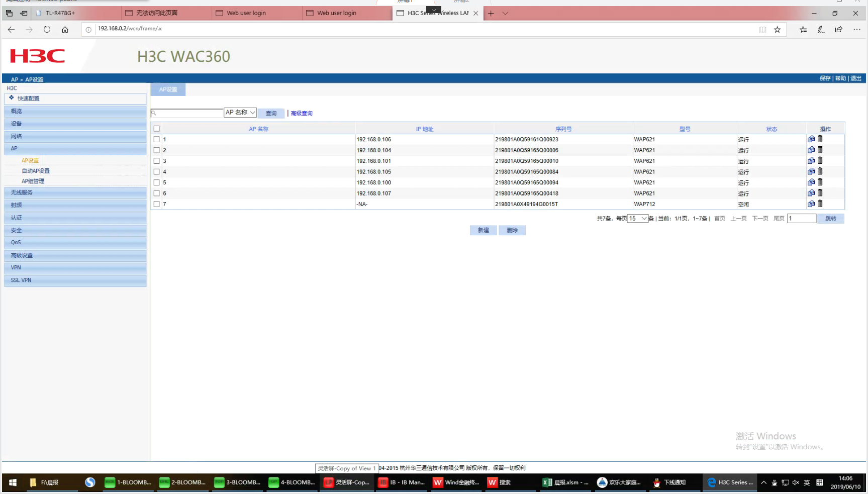Click the edit icon for AP 1
The height and width of the screenshot is (494, 868).
click(x=811, y=139)
